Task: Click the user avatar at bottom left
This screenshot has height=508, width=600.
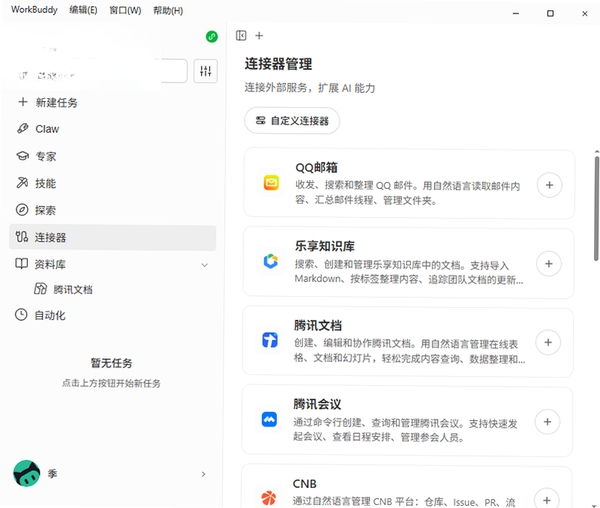Action: click(x=26, y=474)
